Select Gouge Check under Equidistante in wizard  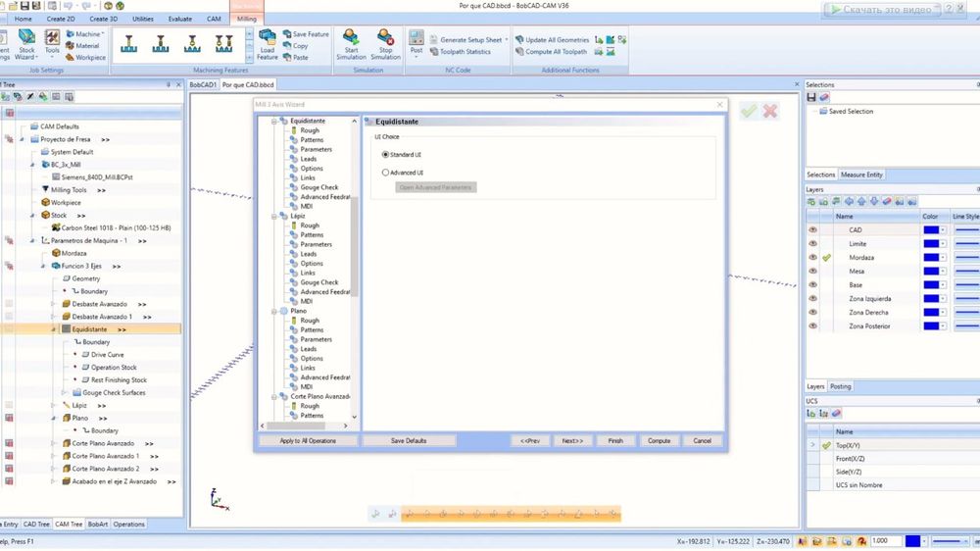tap(318, 187)
